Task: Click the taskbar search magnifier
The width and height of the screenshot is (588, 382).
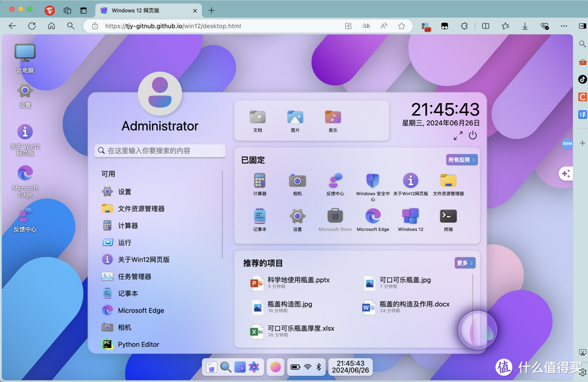Action: click(225, 367)
